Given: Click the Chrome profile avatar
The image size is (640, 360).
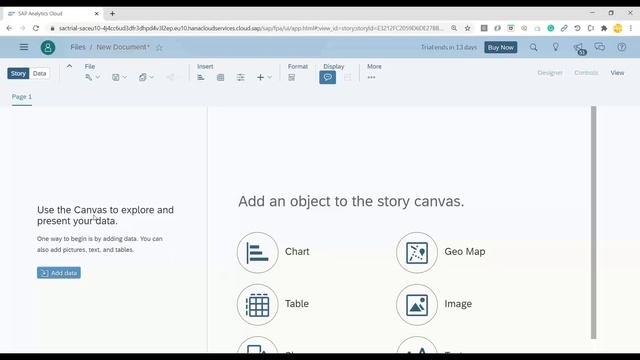Looking at the screenshot, I should [618, 28].
